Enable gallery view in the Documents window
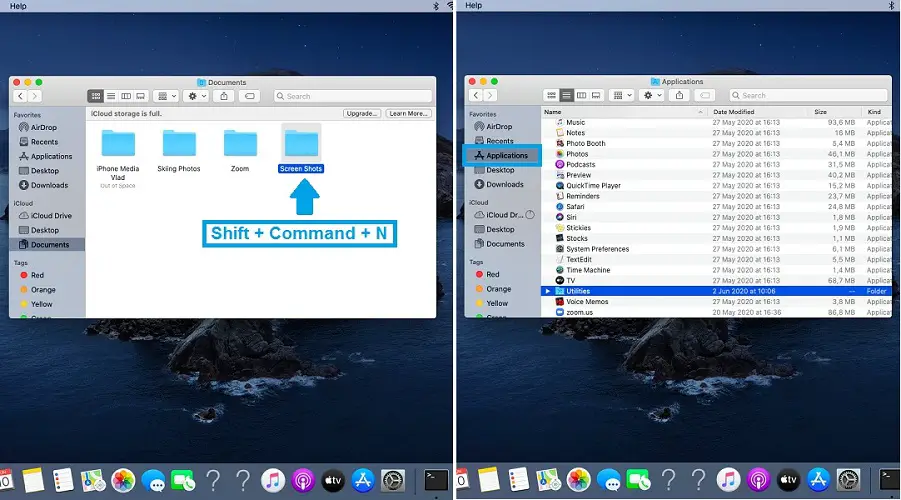Image resolution: width=901 pixels, height=500 pixels. 141,96
